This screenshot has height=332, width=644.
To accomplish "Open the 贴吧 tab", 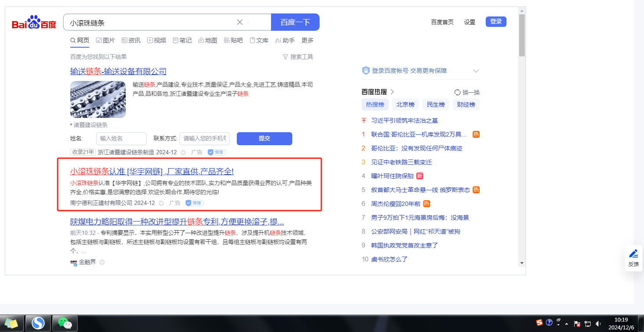I will (x=233, y=40).
